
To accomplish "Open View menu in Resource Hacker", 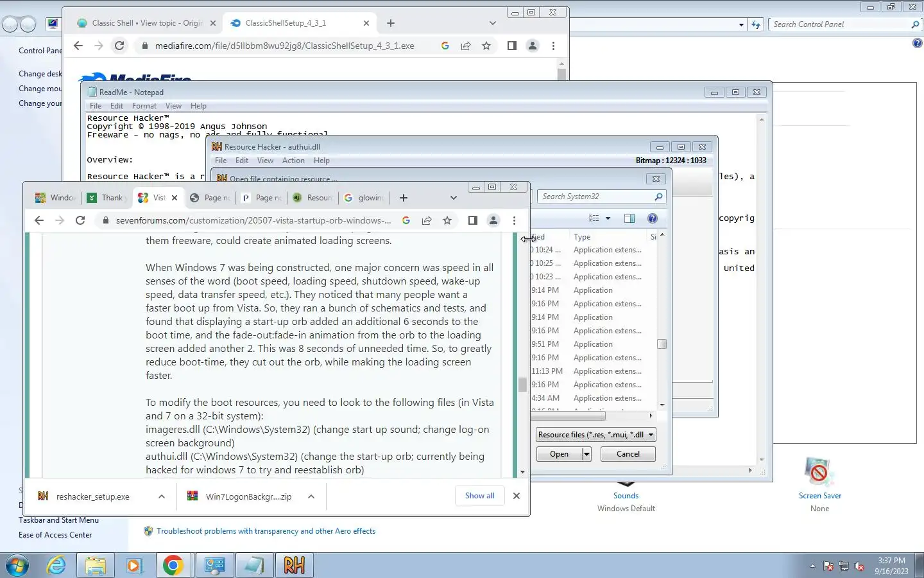I will [265, 161].
